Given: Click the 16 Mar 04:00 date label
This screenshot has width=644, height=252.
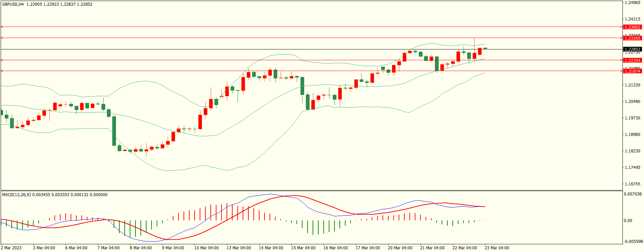Looking at the screenshot, I should [x=335, y=248].
